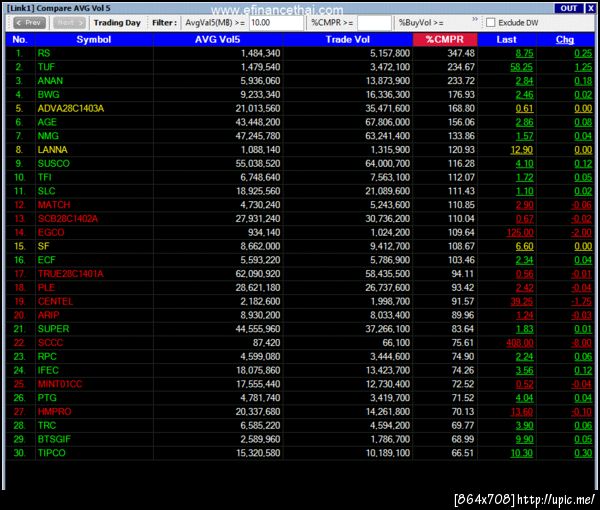Open EGCO last price link 125.00
Image resolution: width=600 pixels, height=510 pixels.
coord(520,232)
